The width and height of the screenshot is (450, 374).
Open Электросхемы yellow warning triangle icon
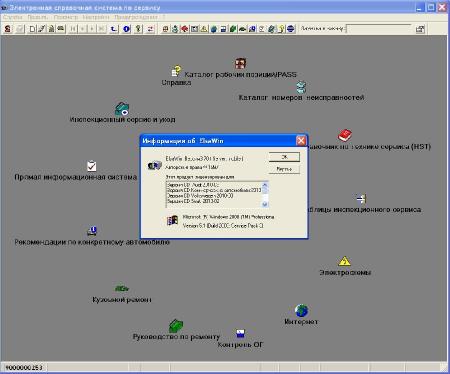(x=344, y=261)
